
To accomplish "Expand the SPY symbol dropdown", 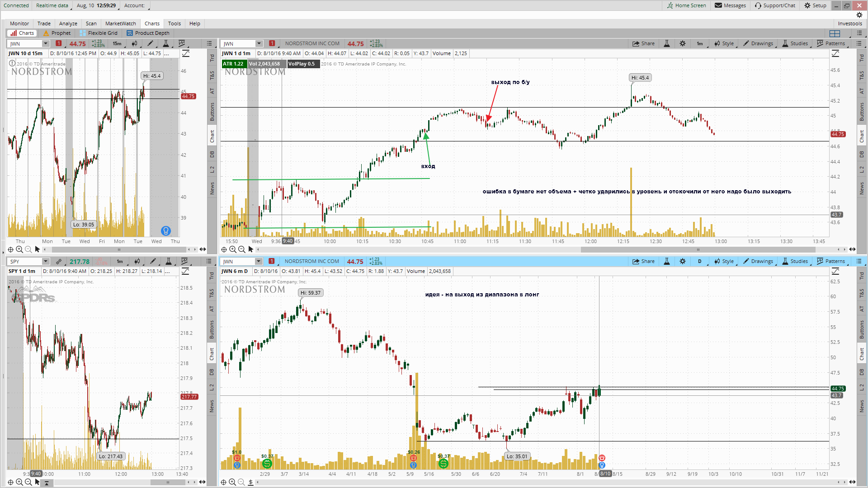I will pos(46,262).
